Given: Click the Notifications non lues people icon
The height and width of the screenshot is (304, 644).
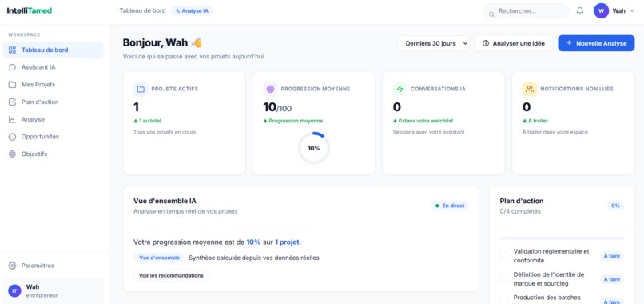Looking at the screenshot, I should coord(530,89).
